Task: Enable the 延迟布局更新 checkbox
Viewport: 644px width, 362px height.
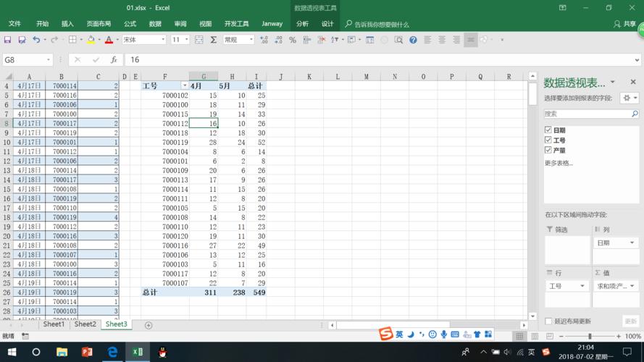Action: point(548,321)
